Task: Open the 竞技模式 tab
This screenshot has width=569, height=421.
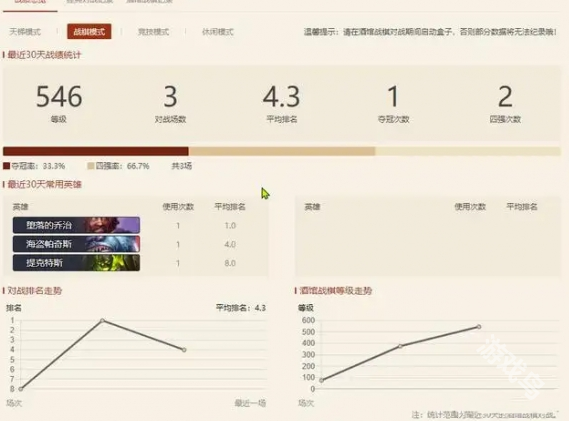Action: (x=153, y=32)
